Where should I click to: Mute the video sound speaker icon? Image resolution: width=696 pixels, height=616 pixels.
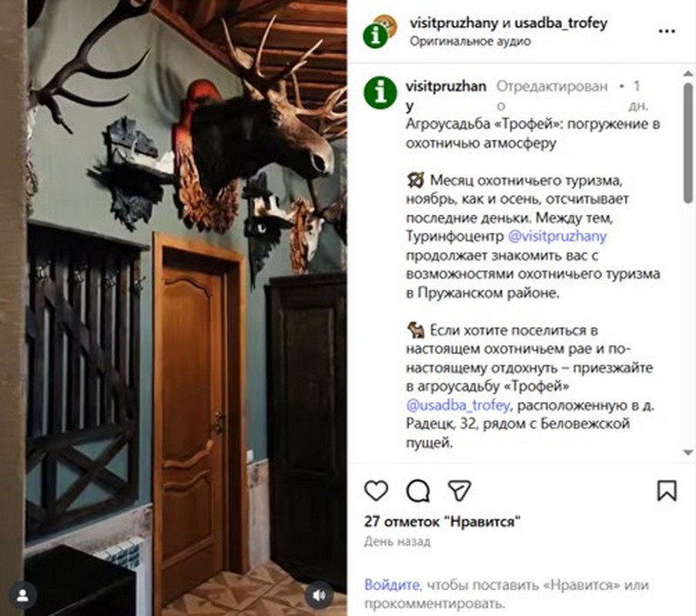point(318,595)
